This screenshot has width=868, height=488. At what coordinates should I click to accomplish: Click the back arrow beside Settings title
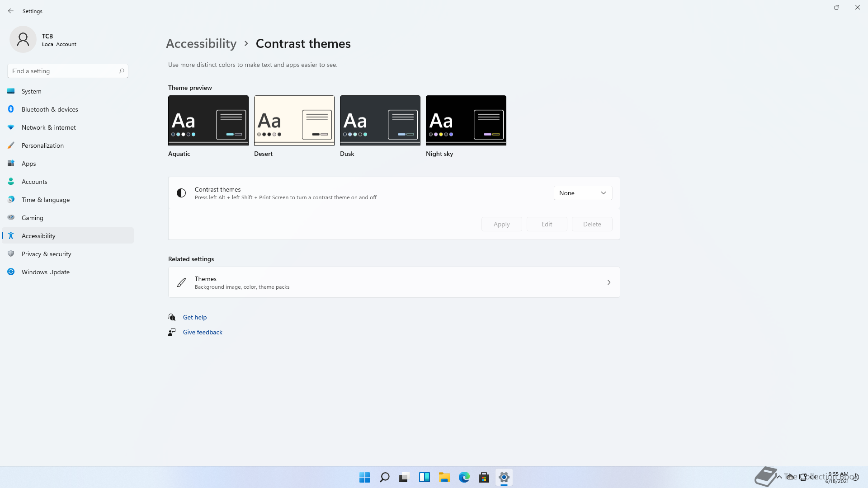[x=11, y=11]
